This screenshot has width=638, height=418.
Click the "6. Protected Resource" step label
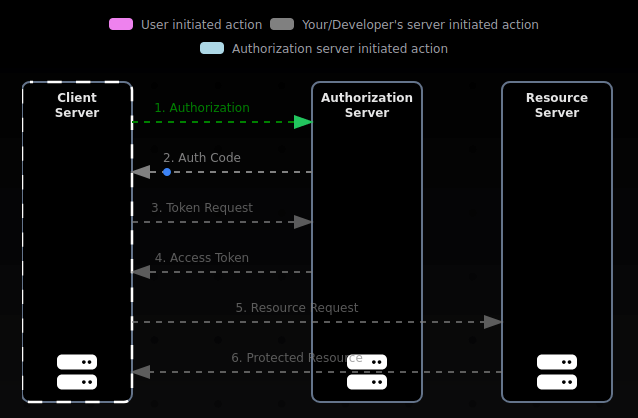tap(297, 358)
